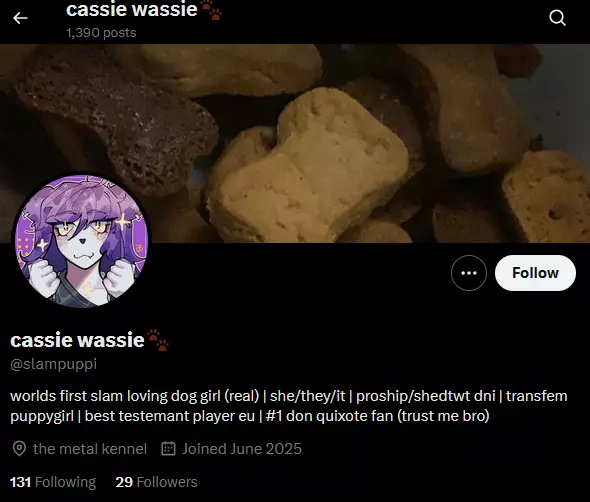The width and height of the screenshot is (590, 502).
Task: Click paw prints emoji beside display name
Action: (158, 340)
